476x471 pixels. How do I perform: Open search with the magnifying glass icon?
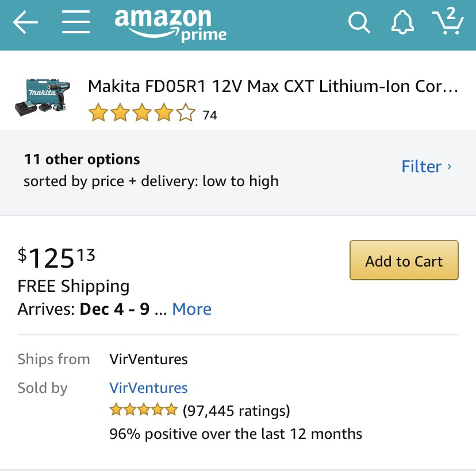pyautogui.click(x=359, y=22)
